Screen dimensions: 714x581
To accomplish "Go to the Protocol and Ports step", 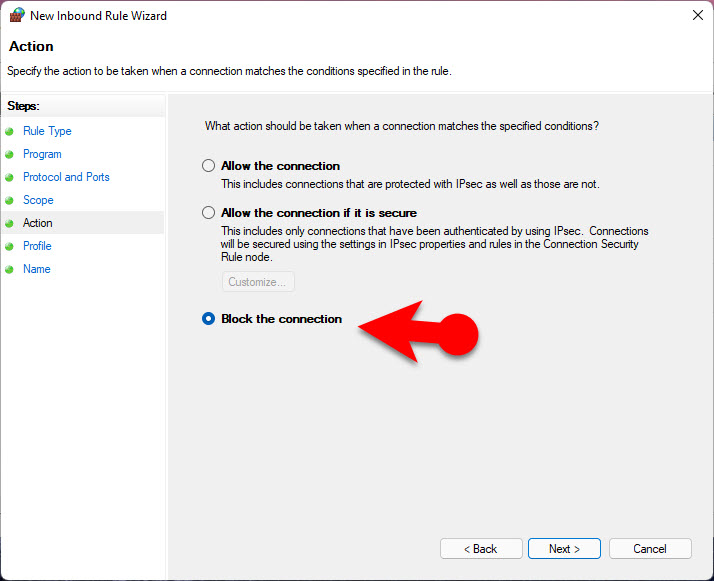I will coord(66,177).
